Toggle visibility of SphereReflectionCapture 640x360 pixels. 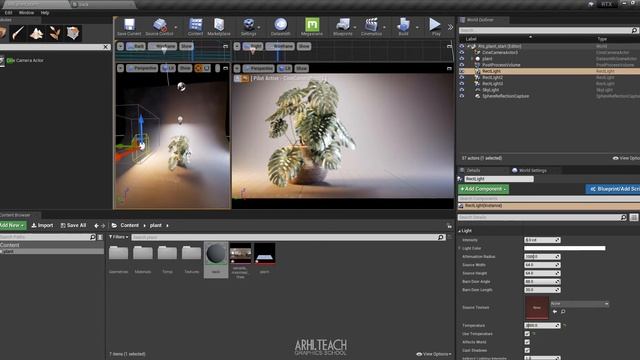click(462, 96)
